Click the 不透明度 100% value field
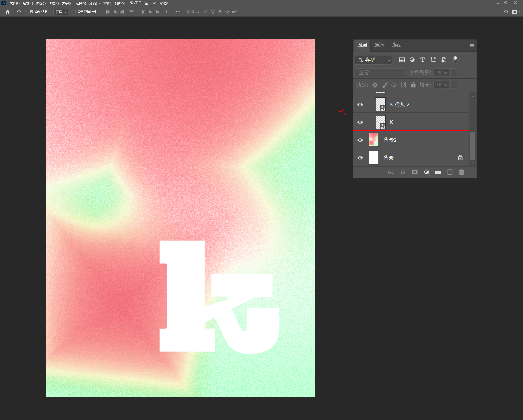Image resolution: width=523 pixels, height=420 pixels. pos(442,73)
